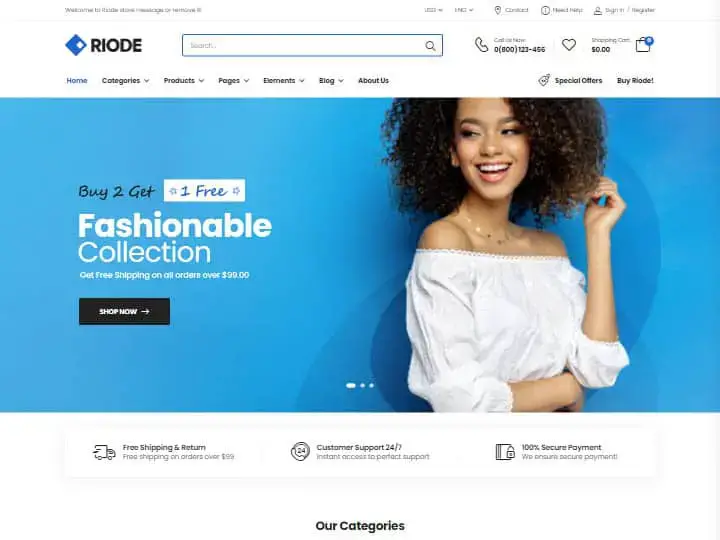Click the Contact location pin icon
This screenshot has height=540, width=720.
point(497,10)
